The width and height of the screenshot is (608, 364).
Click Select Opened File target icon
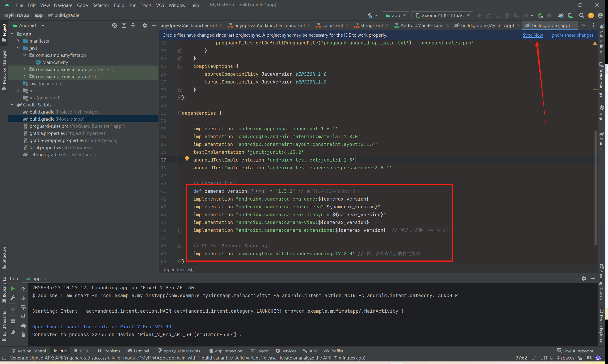[114, 25]
